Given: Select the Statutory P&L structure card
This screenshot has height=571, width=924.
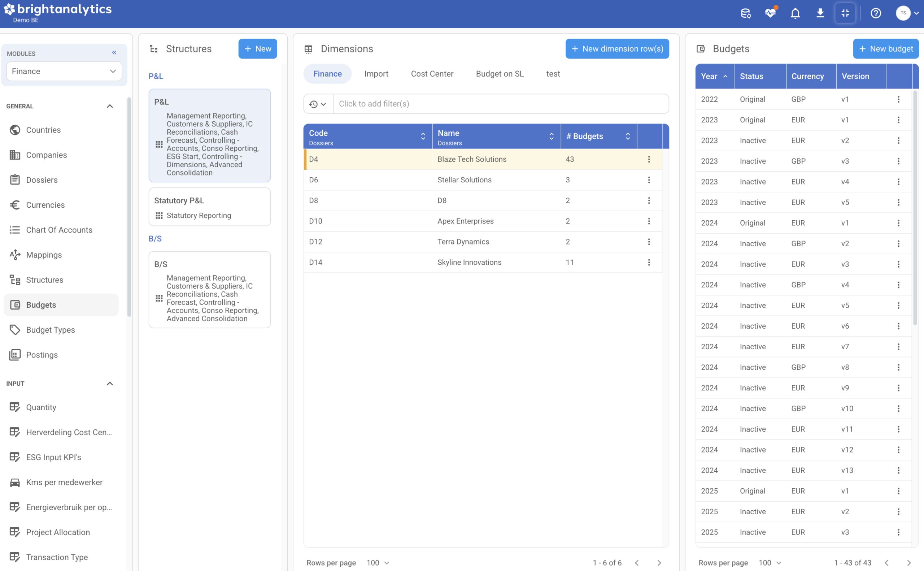Looking at the screenshot, I should pos(209,207).
